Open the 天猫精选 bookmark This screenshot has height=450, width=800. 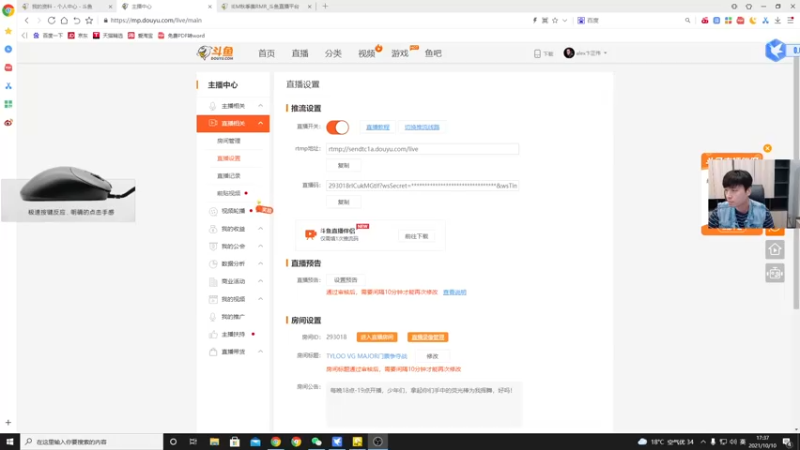[x=108, y=36]
